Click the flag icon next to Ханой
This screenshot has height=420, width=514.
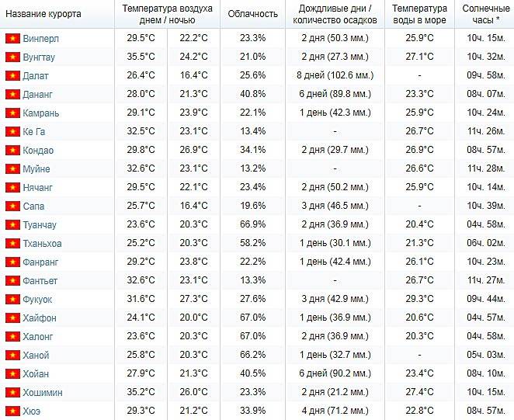click(x=12, y=355)
